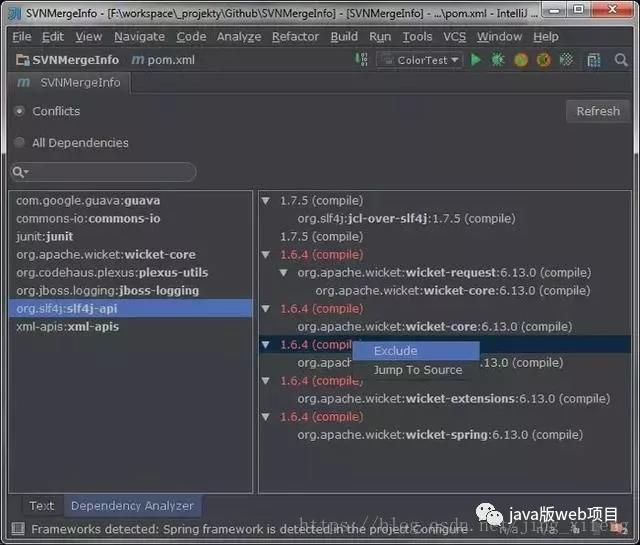Viewport: 640px width, 545px height.
Task: Open the Code menu
Action: pyautogui.click(x=191, y=37)
